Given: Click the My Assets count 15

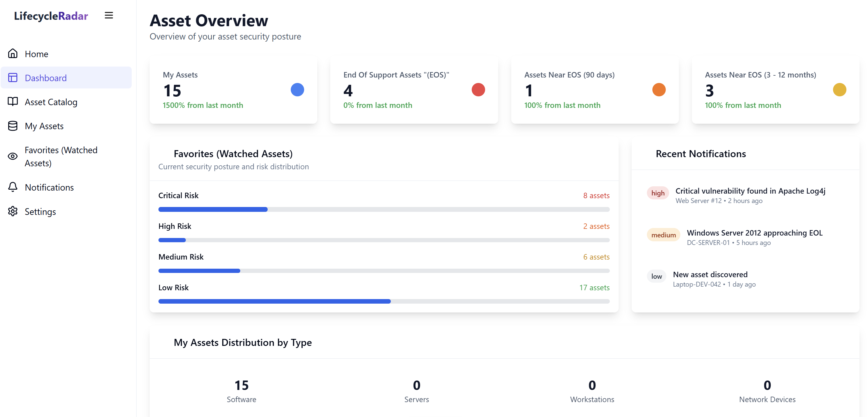Looking at the screenshot, I should tap(172, 90).
